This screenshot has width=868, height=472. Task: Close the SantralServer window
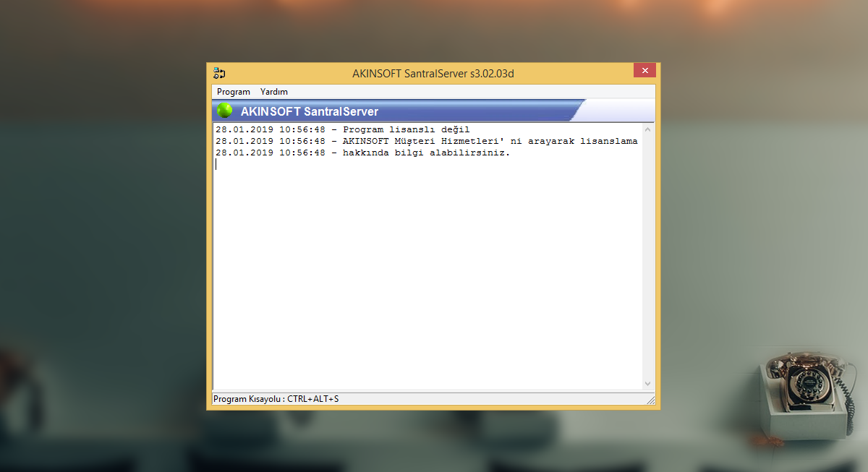(644, 70)
